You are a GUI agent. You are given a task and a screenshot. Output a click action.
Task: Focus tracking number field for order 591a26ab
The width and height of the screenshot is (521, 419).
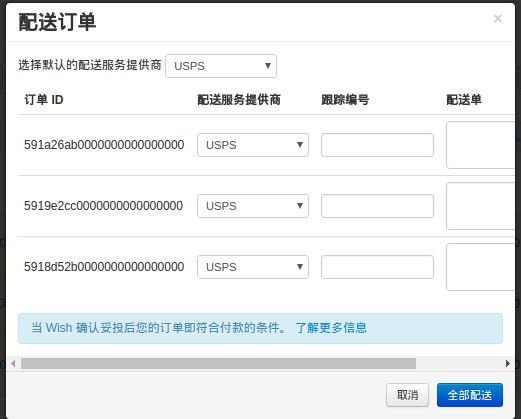tap(377, 145)
